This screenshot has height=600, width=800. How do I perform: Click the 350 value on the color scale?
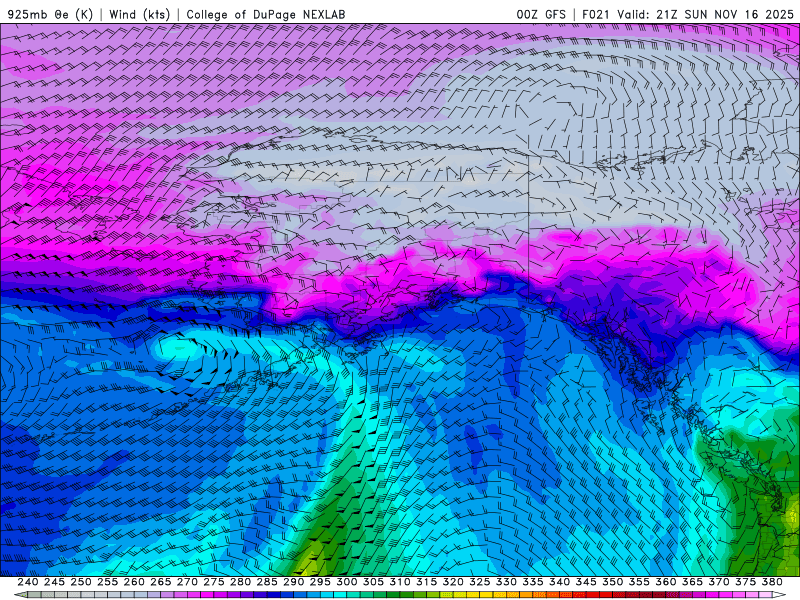click(613, 582)
